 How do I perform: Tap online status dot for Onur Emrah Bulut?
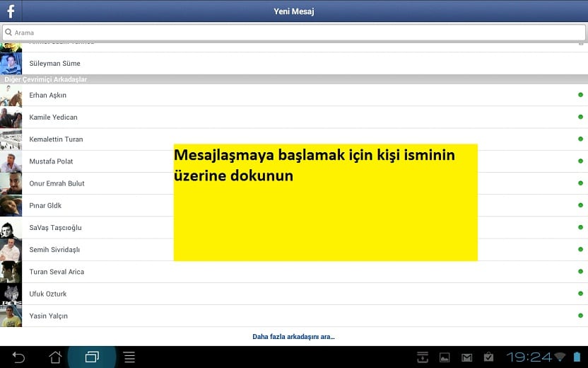580,183
